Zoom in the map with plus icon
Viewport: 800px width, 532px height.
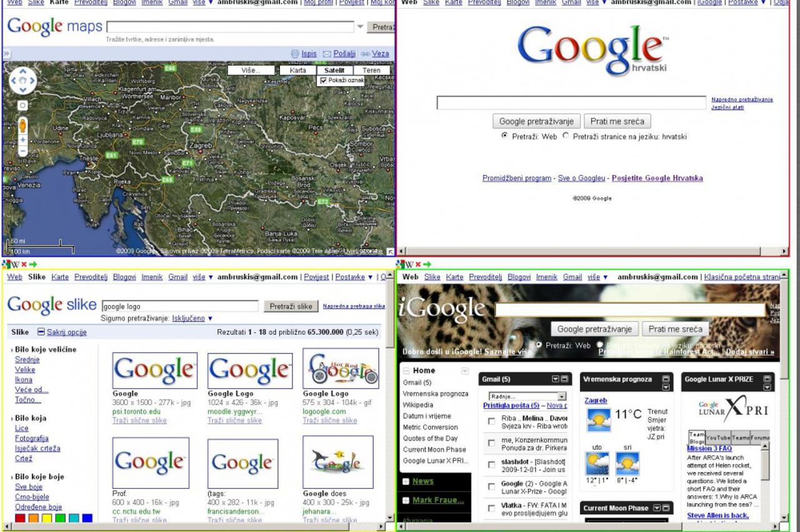click(23, 140)
